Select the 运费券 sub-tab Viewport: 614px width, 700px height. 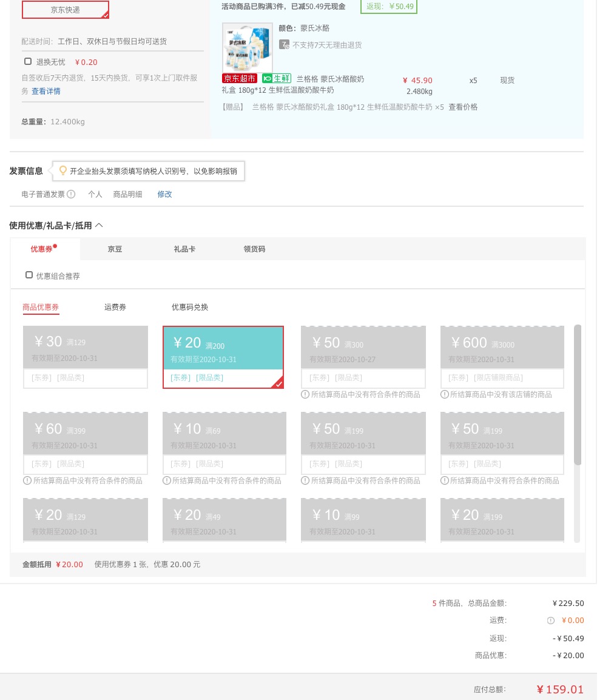click(115, 307)
